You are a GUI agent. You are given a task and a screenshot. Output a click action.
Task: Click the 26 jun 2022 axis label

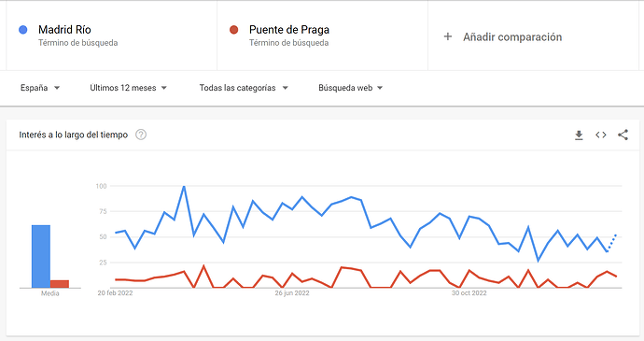(292, 293)
